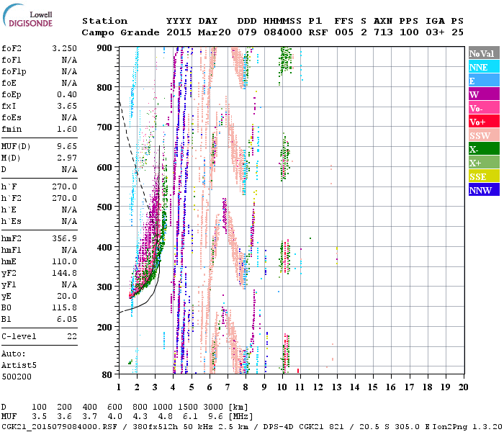
Task: Select the NoVal legend swatch
Action: pyautogui.click(x=484, y=53)
